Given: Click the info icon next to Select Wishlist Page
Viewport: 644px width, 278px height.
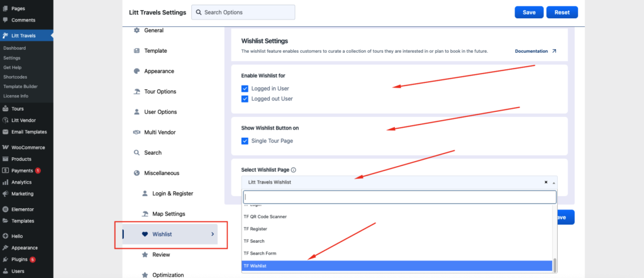Looking at the screenshot, I should pyautogui.click(x=294, y=170).
